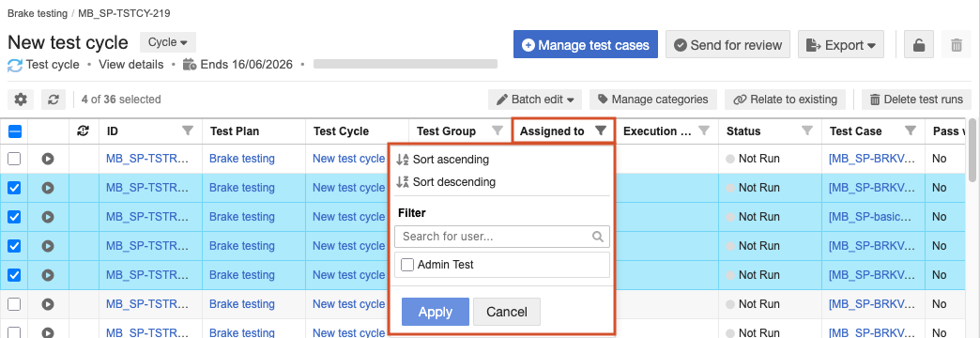Click the sync icon column header
980x338 pixels.
pos(84,131)
